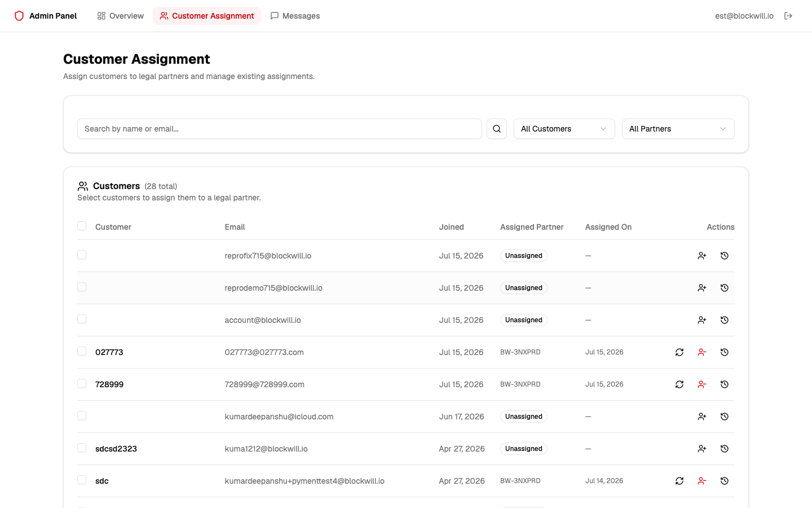Assign partner to sdcsd2323

pyautogui.click(x=702, y=449)
